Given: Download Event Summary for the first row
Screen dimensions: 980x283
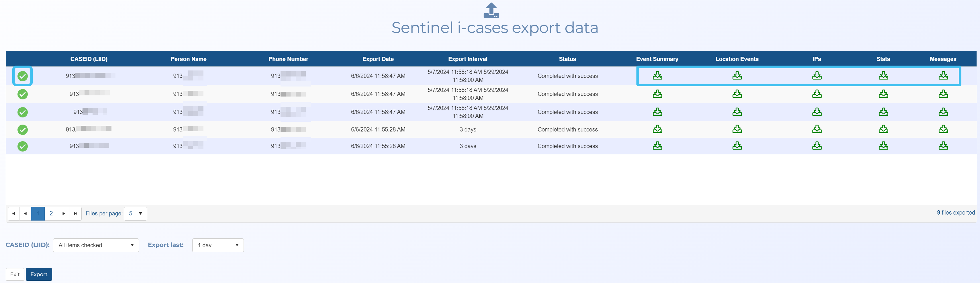Looking at the screenshot, I should click(x=657, y=76).
